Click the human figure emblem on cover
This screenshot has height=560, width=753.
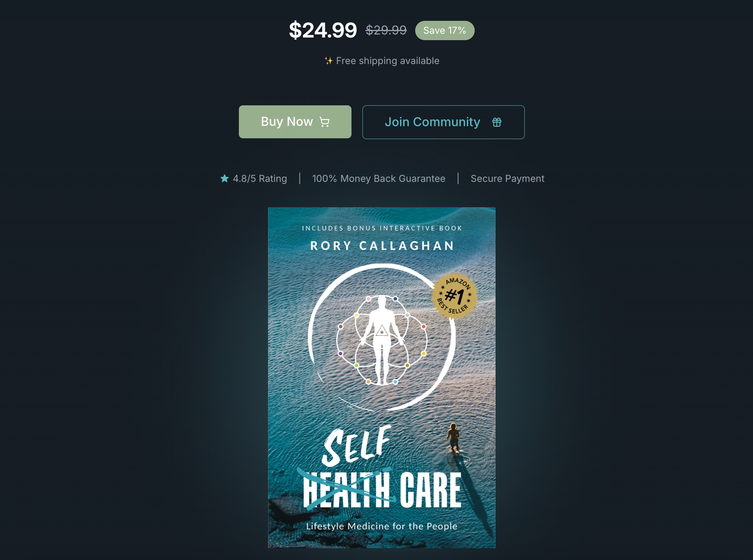coord(382,340)
